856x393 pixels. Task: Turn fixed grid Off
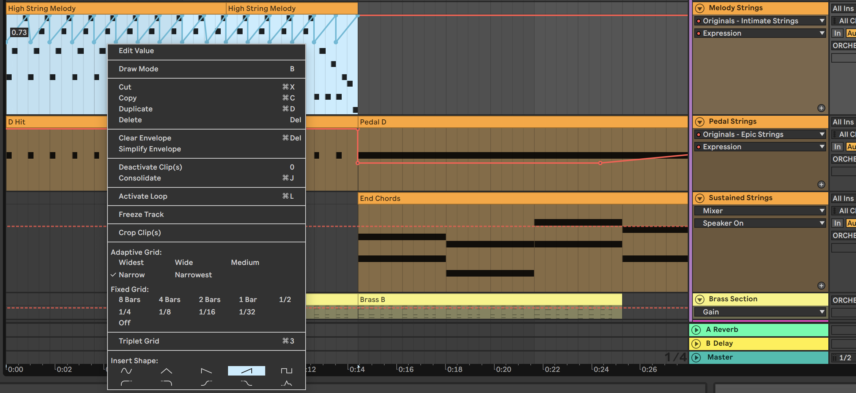[x=124, y=323]
